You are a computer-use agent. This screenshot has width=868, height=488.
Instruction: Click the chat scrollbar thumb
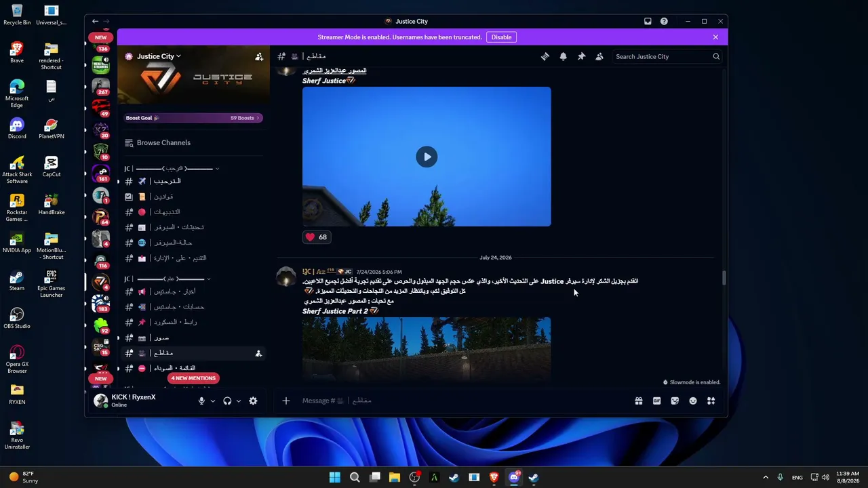(724, 278)
